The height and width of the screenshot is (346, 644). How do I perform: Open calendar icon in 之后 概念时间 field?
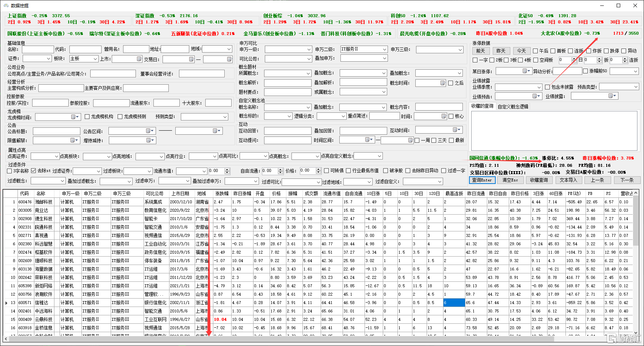coord(442,83)
